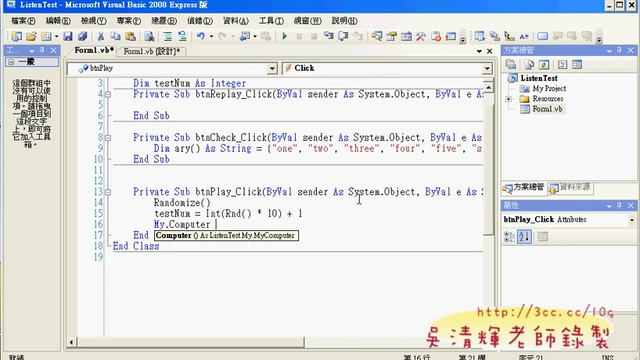This screenshot has width=640, height=360.
Task: Uncomment selected lines icon
Action: [182, 36]
